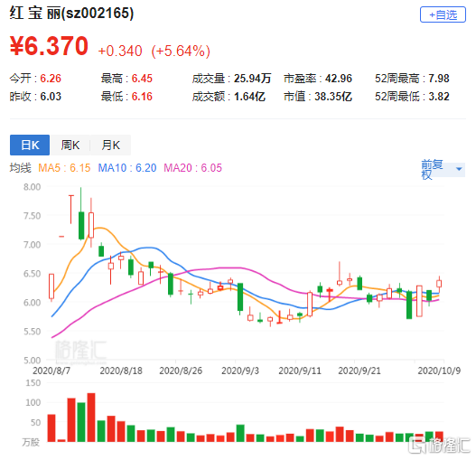
Task: Click the dropdown arrow beside 前复权
Action: coord(459,169)
